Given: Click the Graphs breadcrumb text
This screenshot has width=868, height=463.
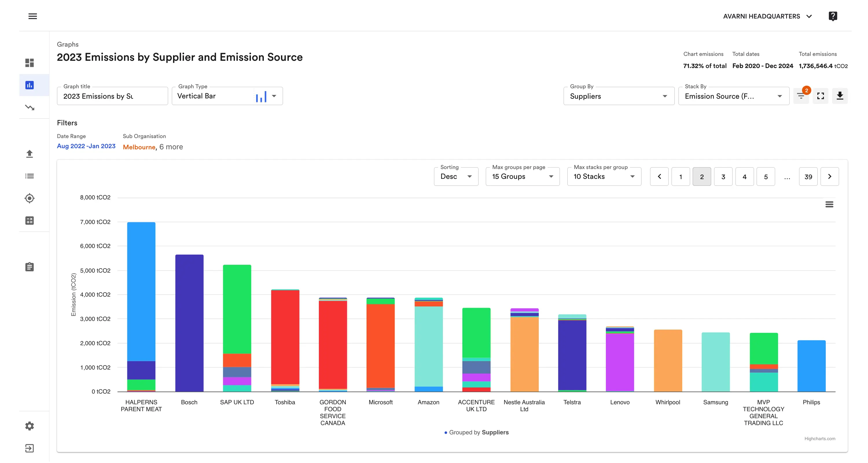Looking at the screenshot, I should pyautogui.click(x=68, y=45).
